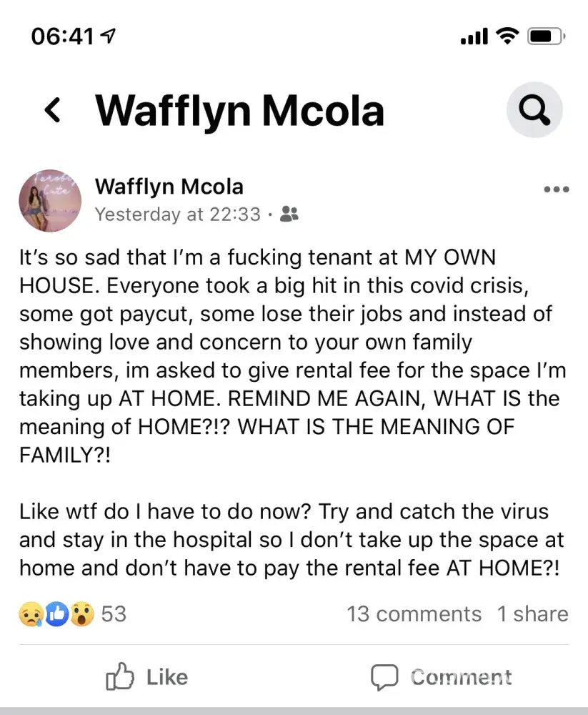Open author name Wafflyn Mcola on post
The height and width of the screenshot is (715, 588).
click(169, 187)
